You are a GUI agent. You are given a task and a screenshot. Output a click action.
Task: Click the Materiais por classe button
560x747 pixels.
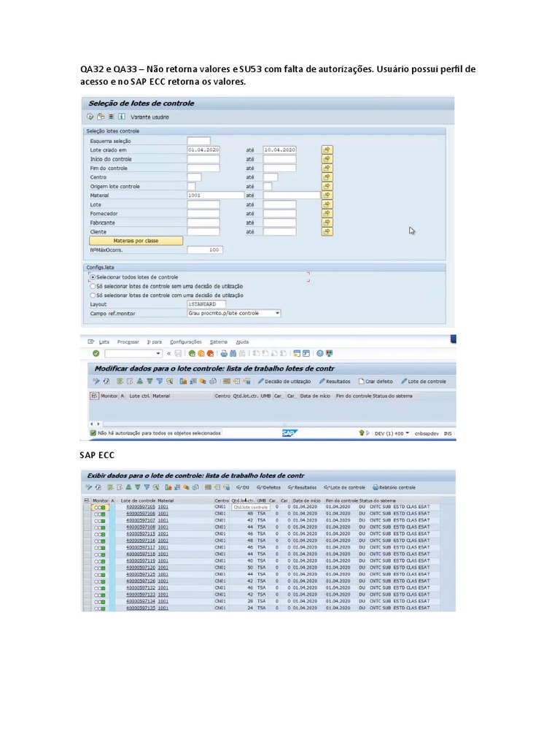click(136, 241)
